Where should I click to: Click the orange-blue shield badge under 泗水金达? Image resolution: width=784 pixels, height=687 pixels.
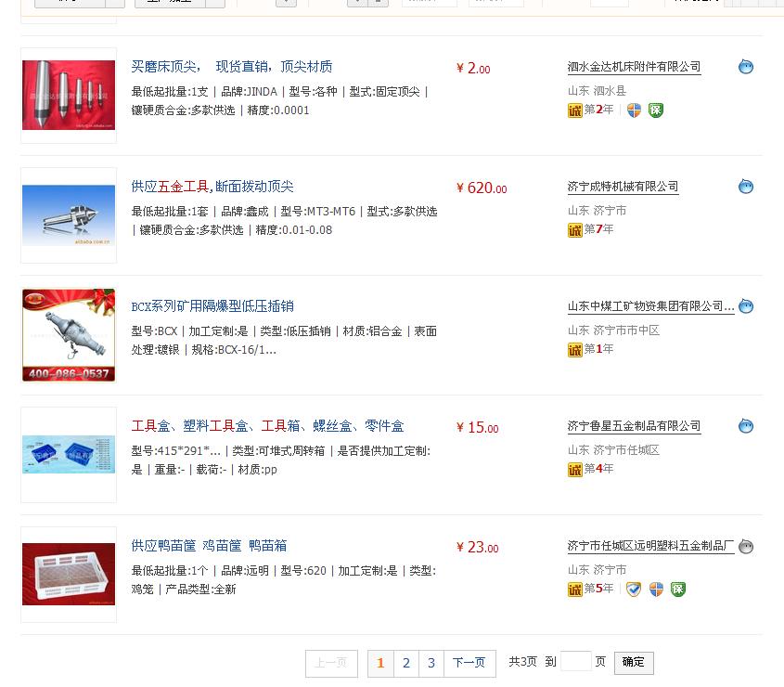click(x=634, y=110)
